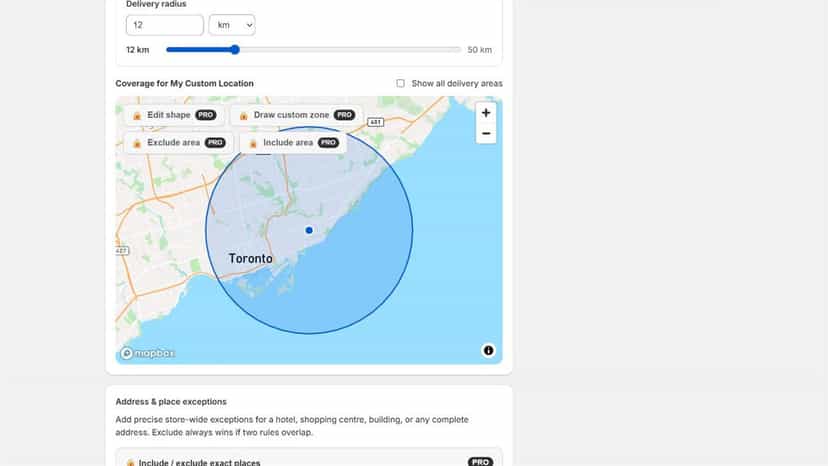Enable Show all delivery areas checkbox
Screen dimensions: 828x466
400,83
